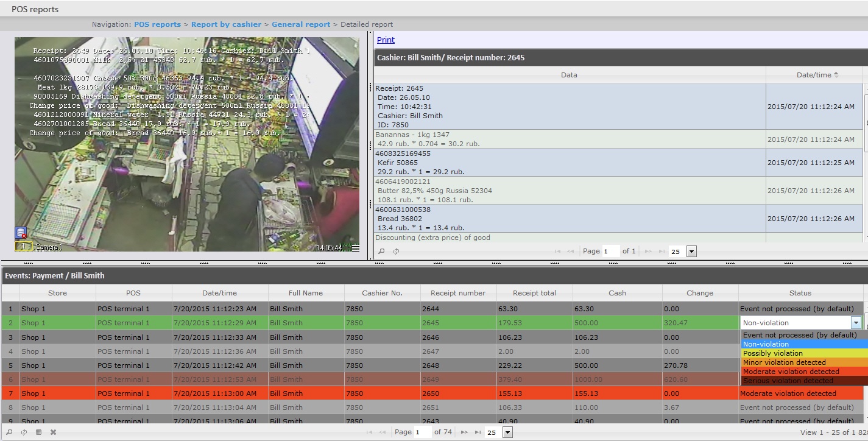Click search icon in events table footer
Screen dimensions: 868x441
pyautogui.click(x=8, y=432)
